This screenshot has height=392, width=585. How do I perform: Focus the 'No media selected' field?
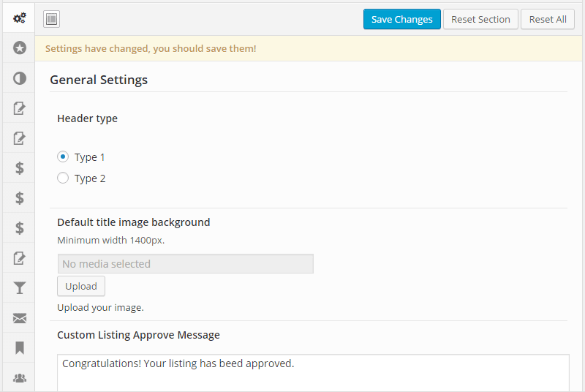pyautogui.click(x=186, y=264)
